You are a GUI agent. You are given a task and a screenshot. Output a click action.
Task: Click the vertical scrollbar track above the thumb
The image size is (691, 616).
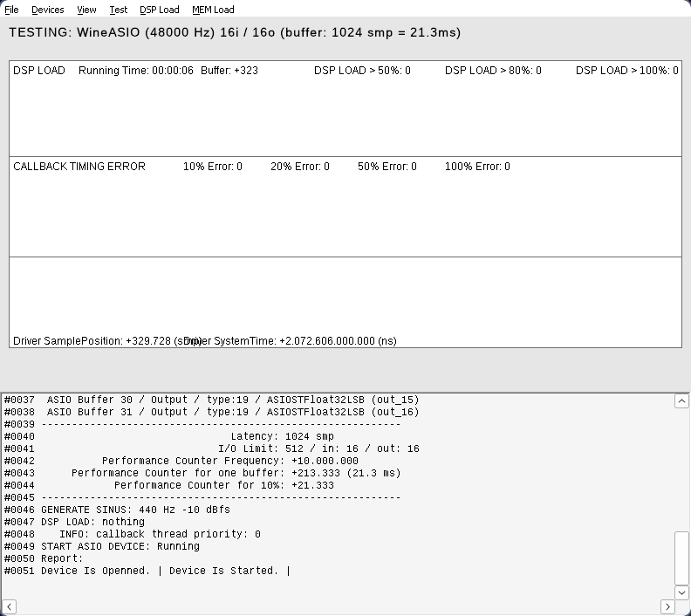(x=681, y=471)
